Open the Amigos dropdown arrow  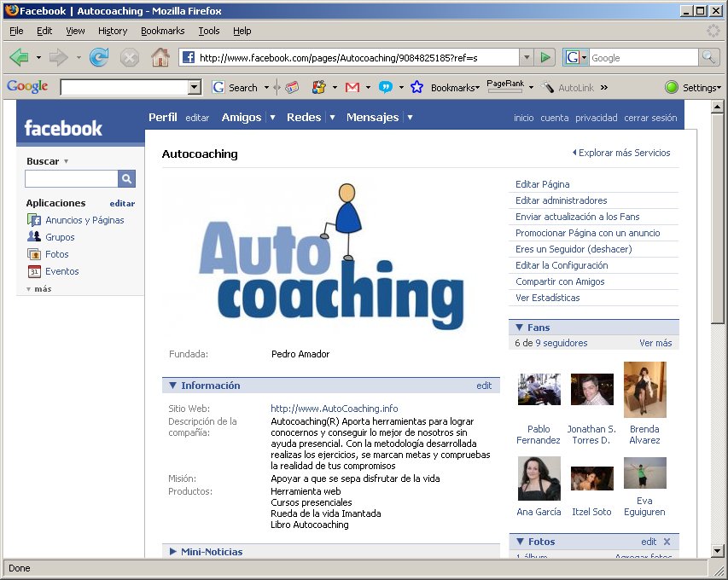pyautogui.click(x=272, y=118)
